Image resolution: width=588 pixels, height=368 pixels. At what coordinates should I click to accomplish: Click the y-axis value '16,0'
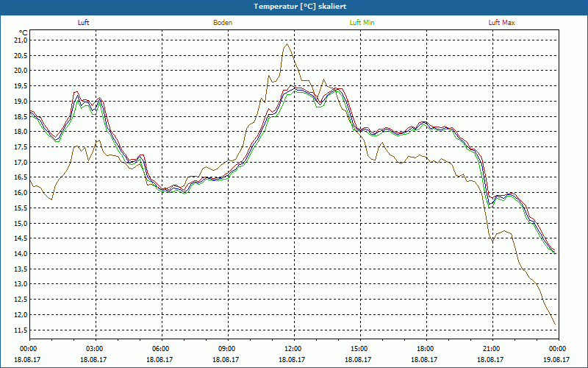click(x=21, y=193)
